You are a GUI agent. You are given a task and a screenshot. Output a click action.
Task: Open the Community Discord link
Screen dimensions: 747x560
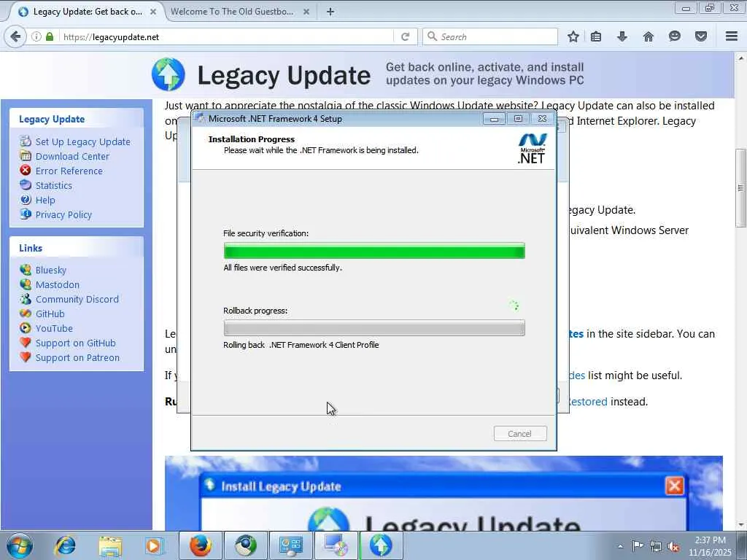(77, 299)
